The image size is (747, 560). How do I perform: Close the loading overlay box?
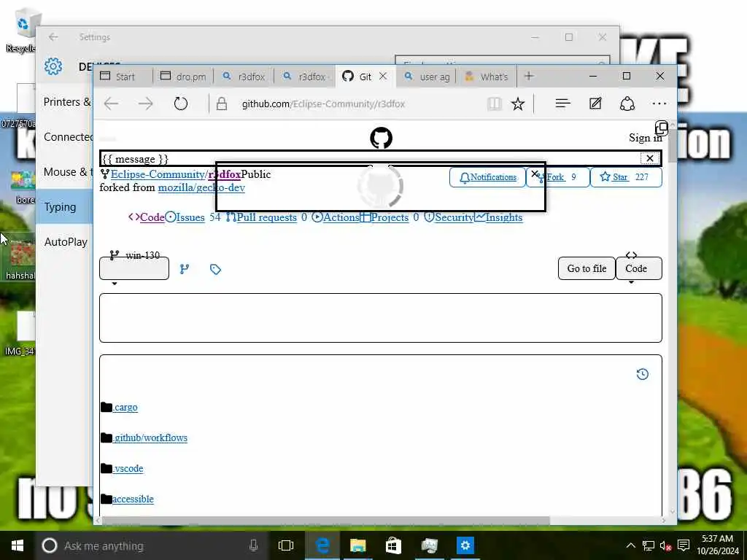(535, 174)
